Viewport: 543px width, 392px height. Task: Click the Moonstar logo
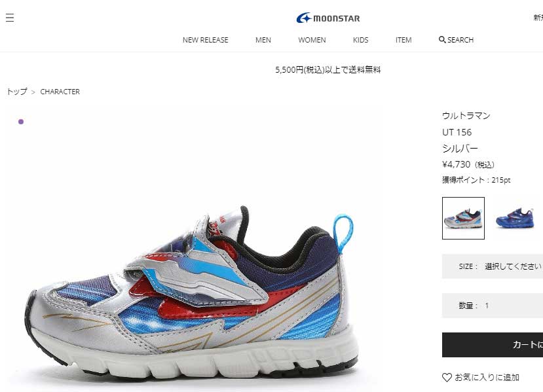(x=328, y=18)
